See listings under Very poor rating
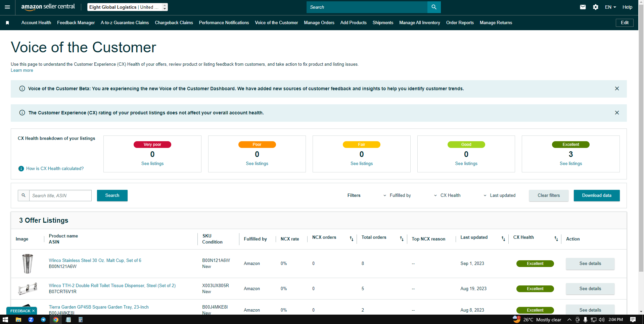This screenshot has width=644, height=324. [152, 164]
